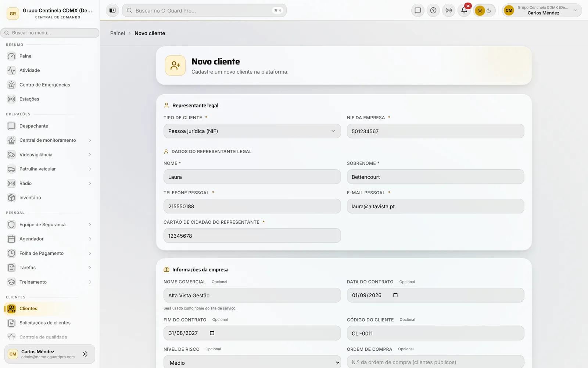Open the radio broadcast icon in top bar

(x=449, y=10)
